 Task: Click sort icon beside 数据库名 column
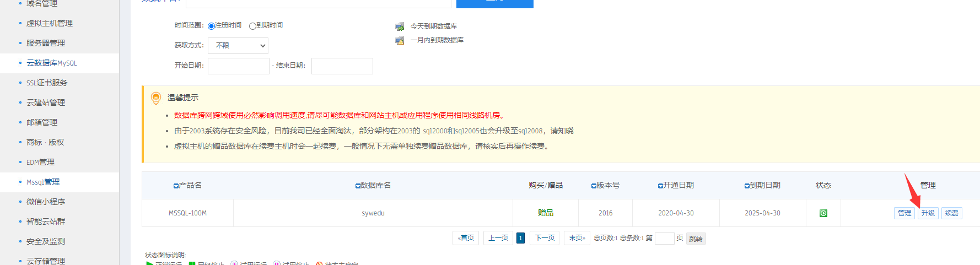pyautogui.click(x=358, y=186)
